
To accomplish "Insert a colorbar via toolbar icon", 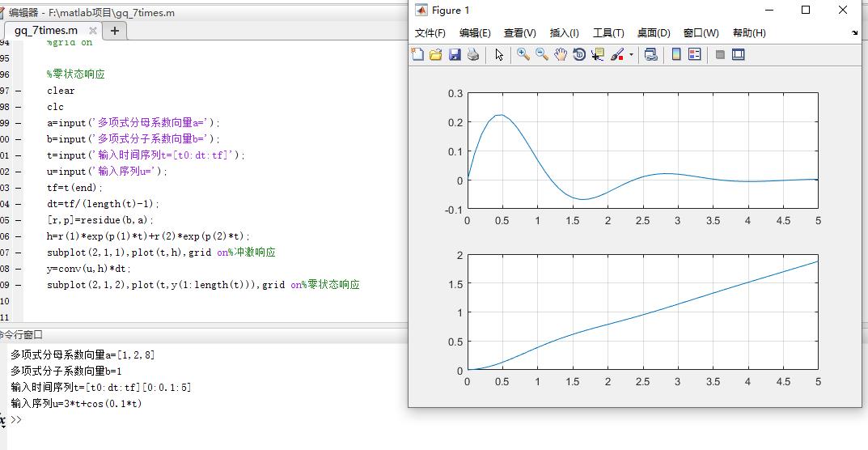I will [x=676, y=54].
